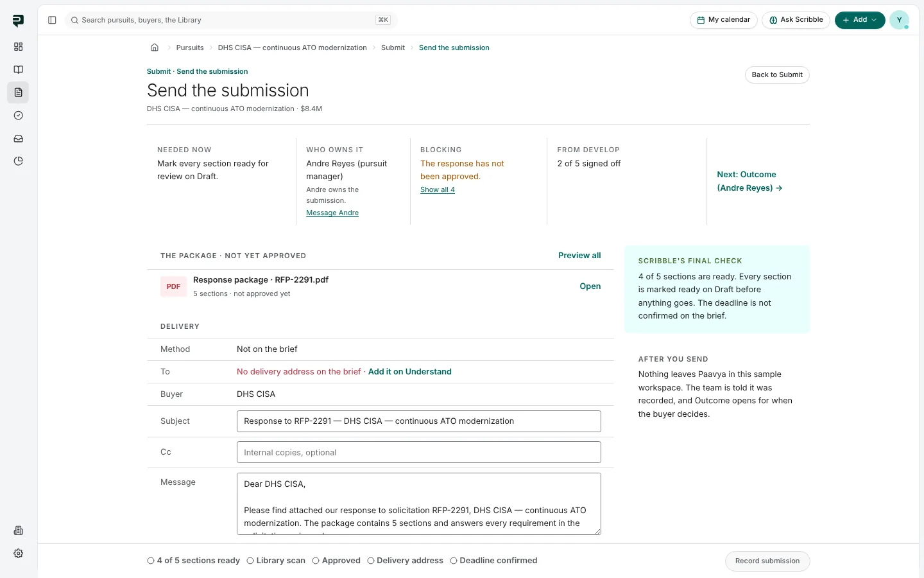The image size is (924, 578).
Task: Click the magnifier icon in the search bar
Action: coord(75,20)
